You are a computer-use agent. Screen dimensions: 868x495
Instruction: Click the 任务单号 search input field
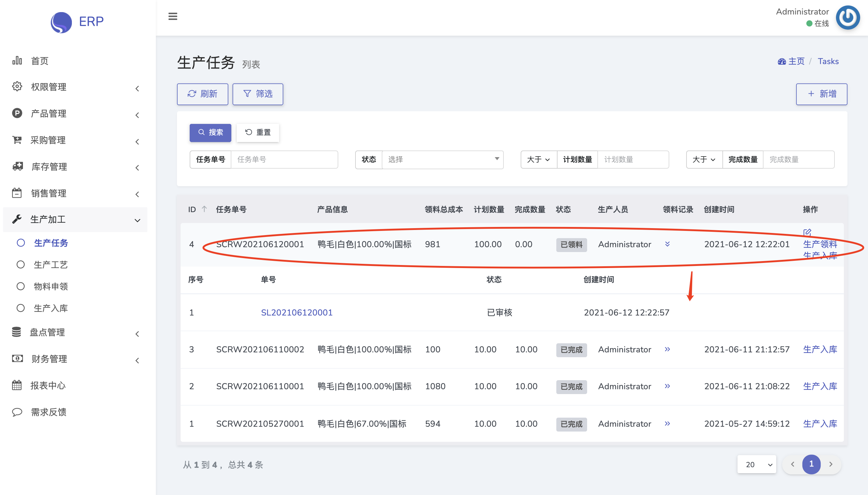pyautogui.click(x=284, y=160)
